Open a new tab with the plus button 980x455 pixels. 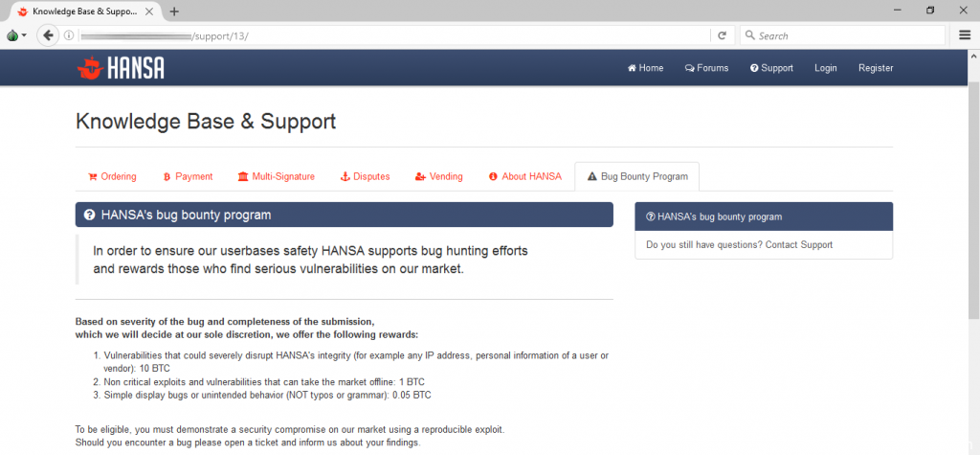[x=174, y=11]
